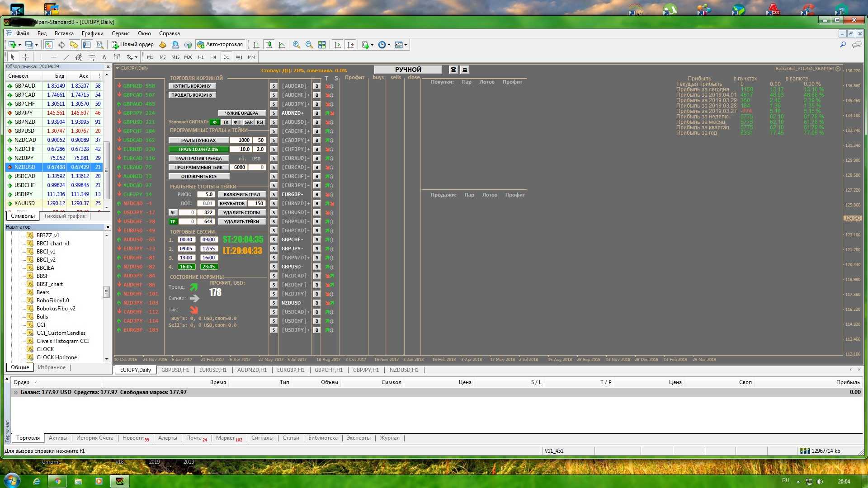Click the tile windows icon

(322, 45)
